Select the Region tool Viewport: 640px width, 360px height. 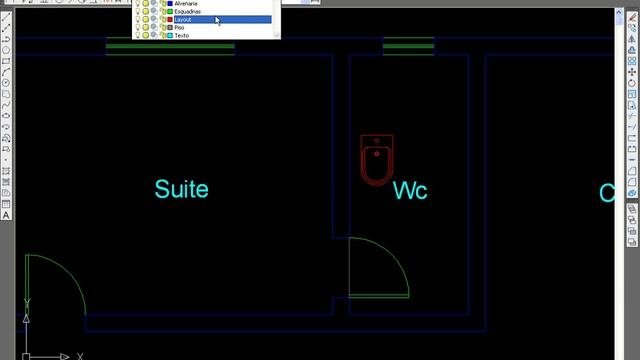6,193
